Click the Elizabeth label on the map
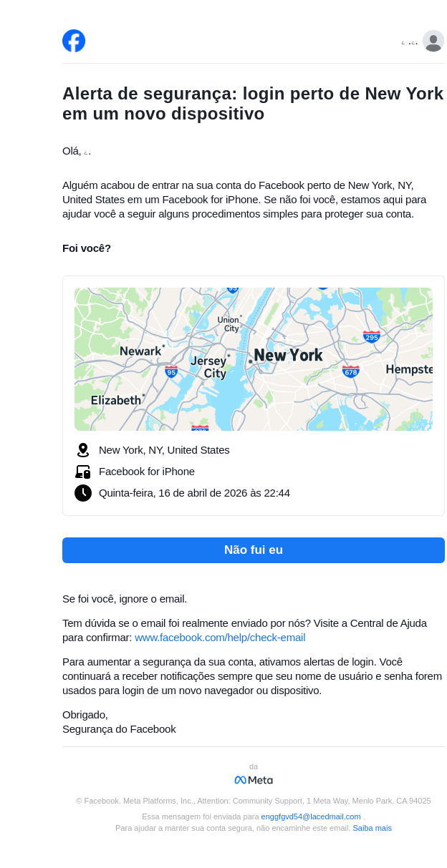Image resolution: width=447 pixels, height=868 pixels. coord(116,400)
